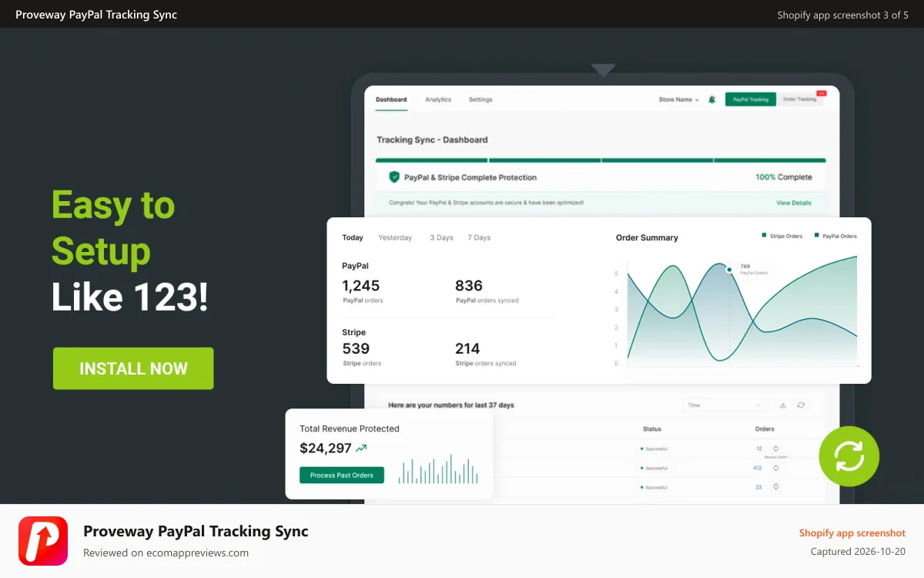
Task: Toggle the Stripe Orders legend marker
Action: [764, 236]
